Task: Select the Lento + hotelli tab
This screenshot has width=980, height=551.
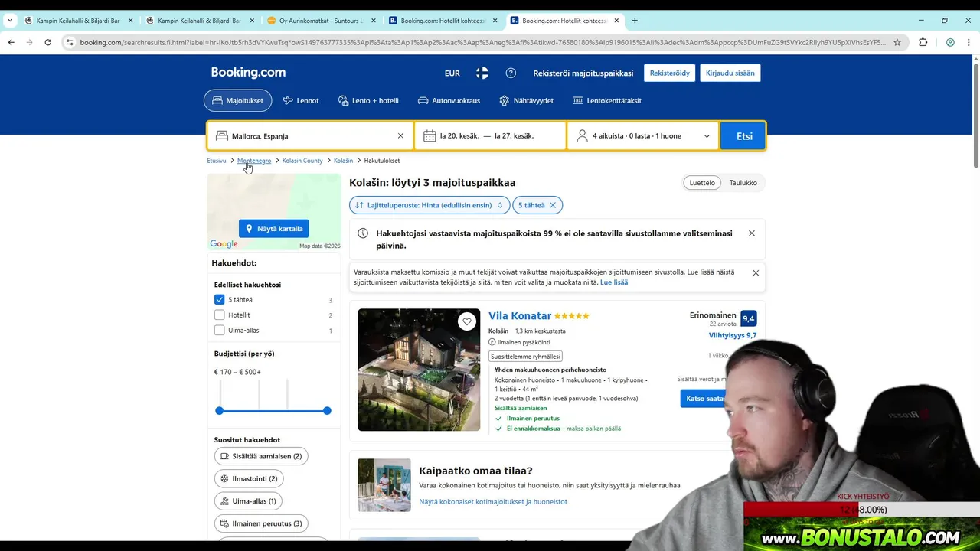Action: (368, 100)
